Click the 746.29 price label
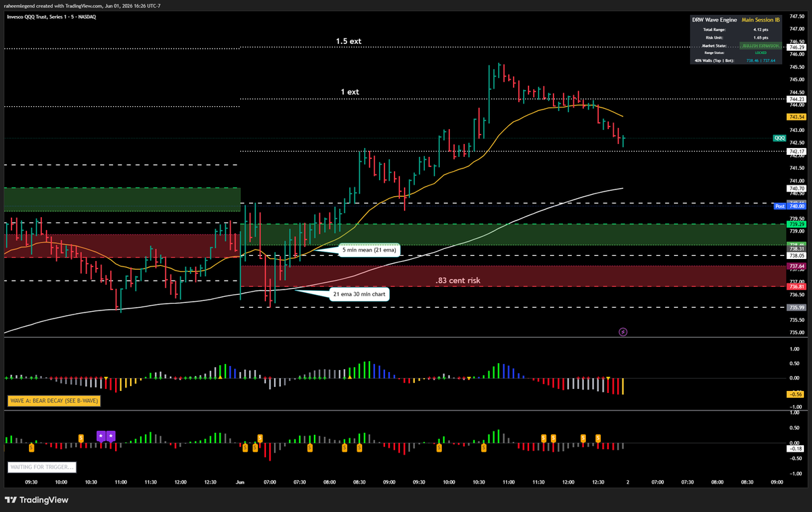 click(x=796, y=47)
